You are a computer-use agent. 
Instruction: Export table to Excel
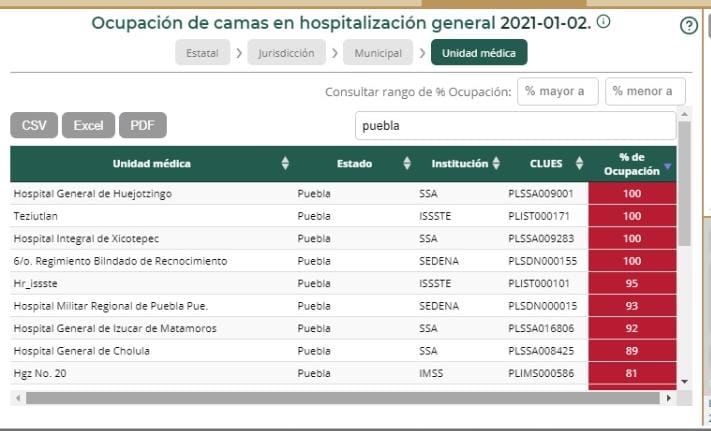click(88, 125)
